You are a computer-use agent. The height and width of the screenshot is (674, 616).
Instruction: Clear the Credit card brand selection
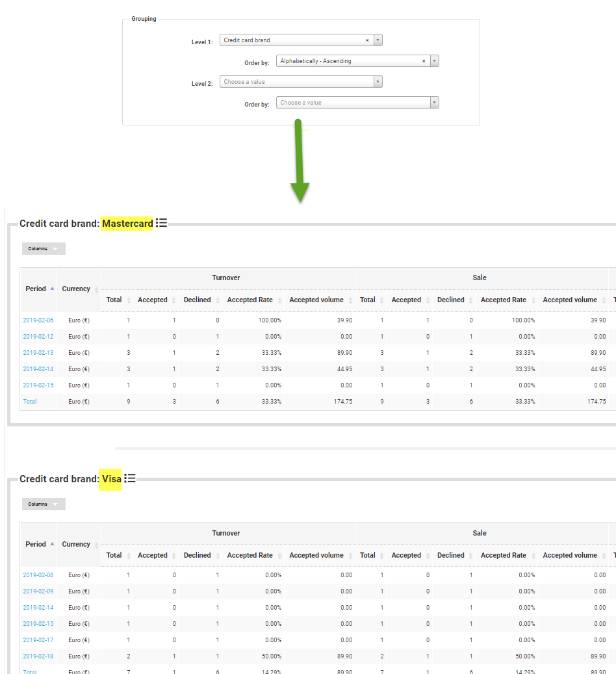(367, 40)
